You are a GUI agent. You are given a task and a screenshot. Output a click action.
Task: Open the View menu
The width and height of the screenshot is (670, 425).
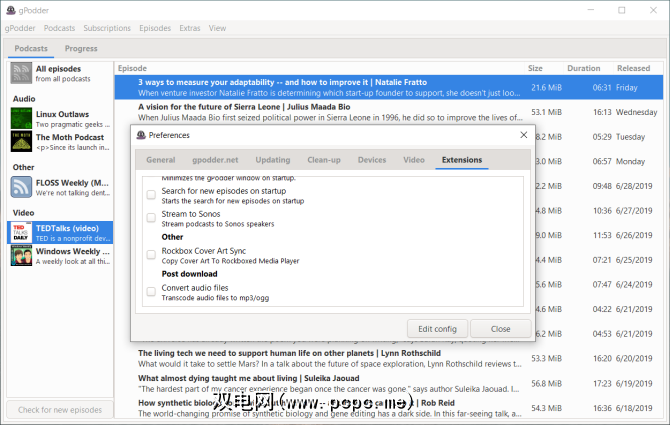(x=217, y=28)
